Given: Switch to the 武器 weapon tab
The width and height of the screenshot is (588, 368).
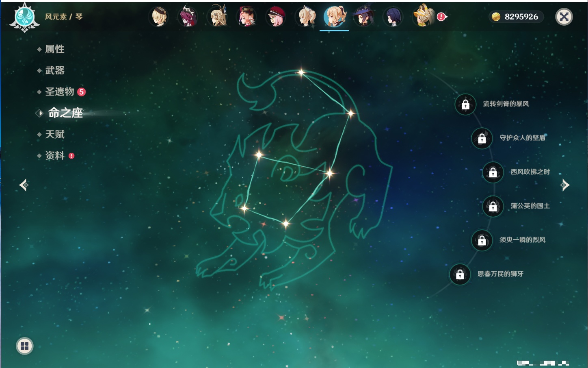Looking at the screenshot, I should [54, 71].
